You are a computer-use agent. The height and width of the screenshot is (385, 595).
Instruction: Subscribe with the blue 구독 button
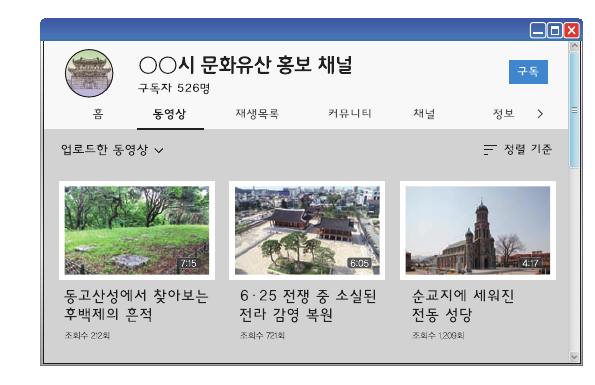(x=528, y=72)
